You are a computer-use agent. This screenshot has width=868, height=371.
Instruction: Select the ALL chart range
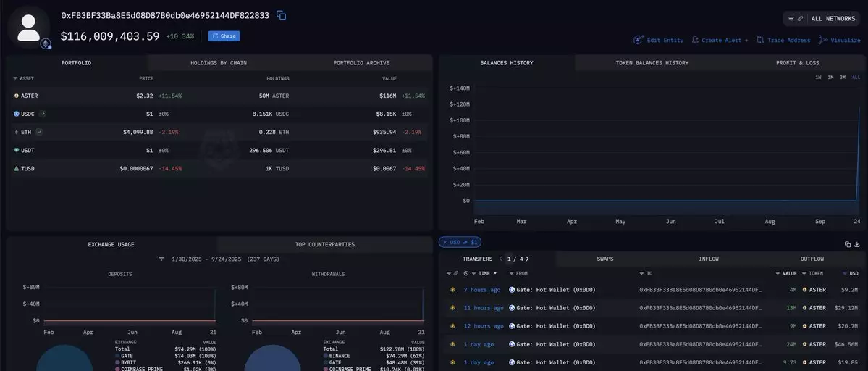point(856,78)
